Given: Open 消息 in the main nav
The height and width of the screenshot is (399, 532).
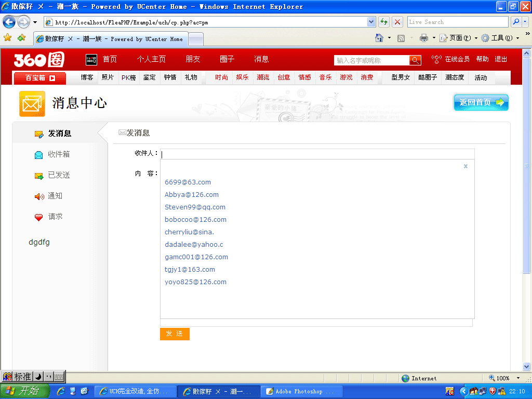Looking at the screenshot, I should [261, 59].
